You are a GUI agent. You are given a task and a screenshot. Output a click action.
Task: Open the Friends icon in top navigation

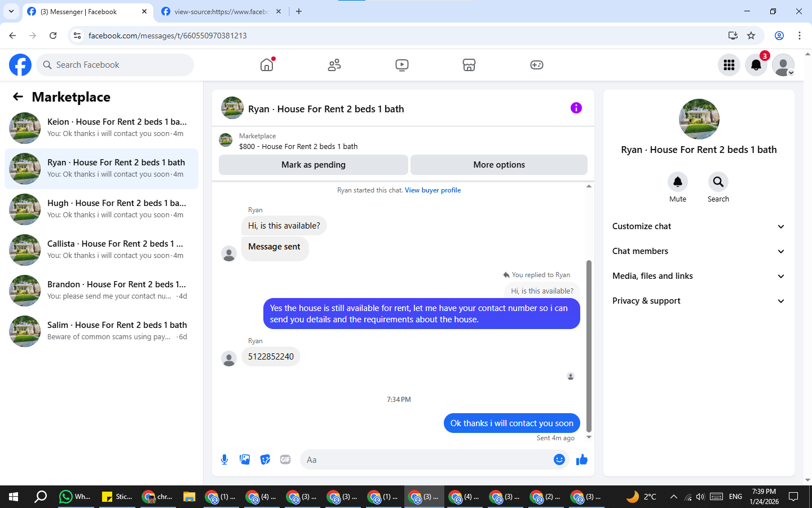pos(334,65)
